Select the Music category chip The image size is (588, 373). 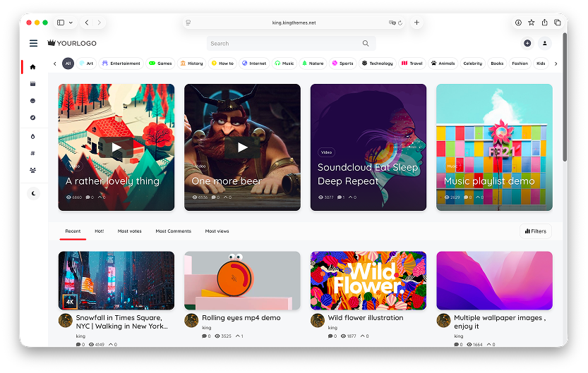[x=284, y=63]
